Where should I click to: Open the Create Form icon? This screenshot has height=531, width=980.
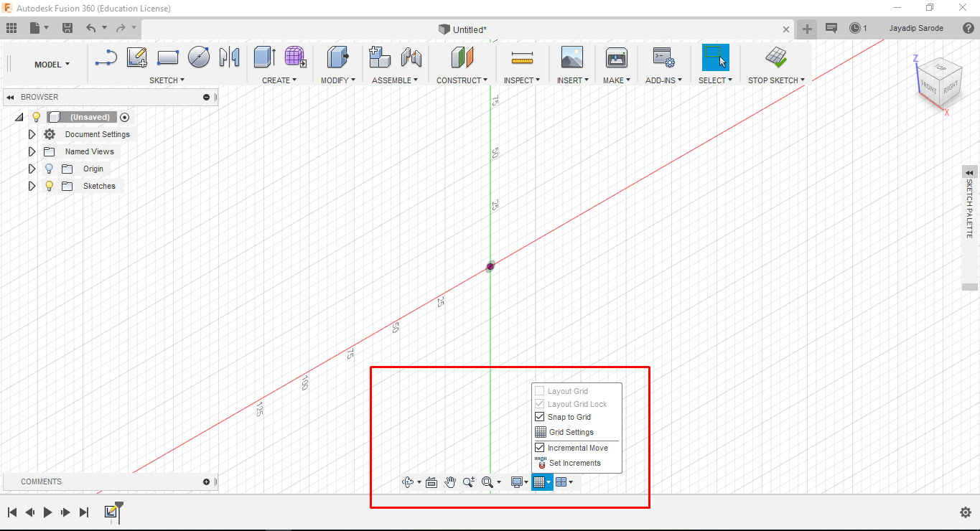(x=295, y=57)
